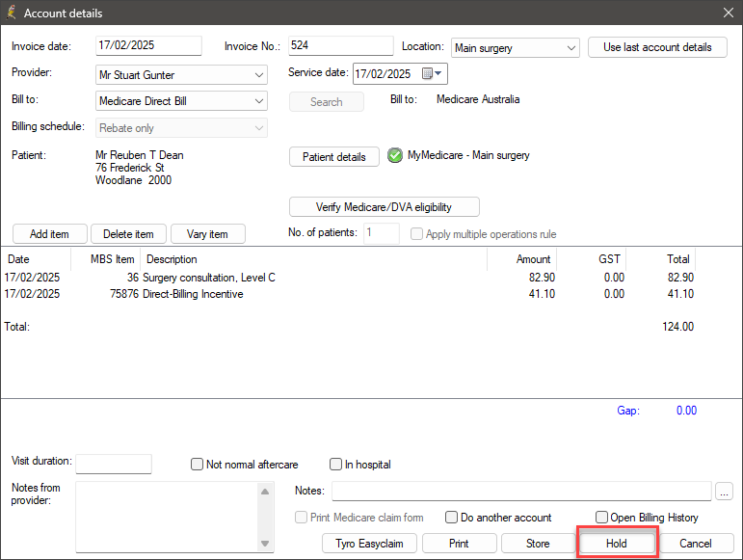Click the invoice total 124.00
The image size is (743, 560).
[x=677, y=327]
